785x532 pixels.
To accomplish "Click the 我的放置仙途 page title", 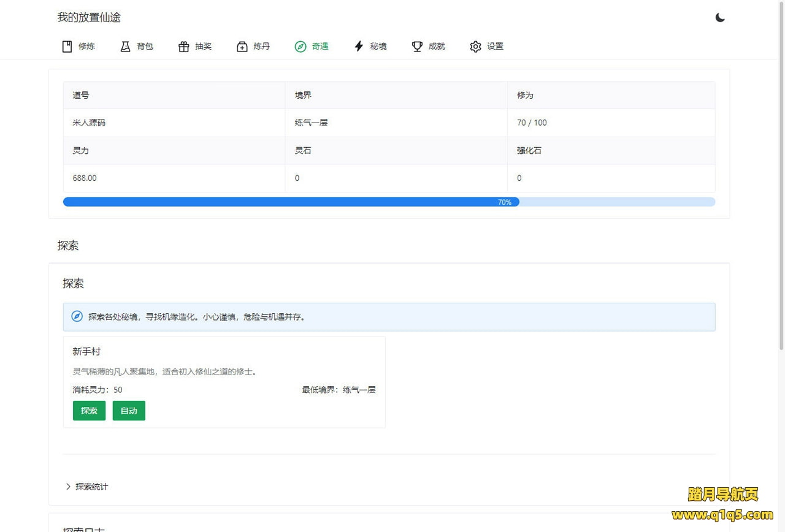I will pyautogui.click(x=89, y=18).
